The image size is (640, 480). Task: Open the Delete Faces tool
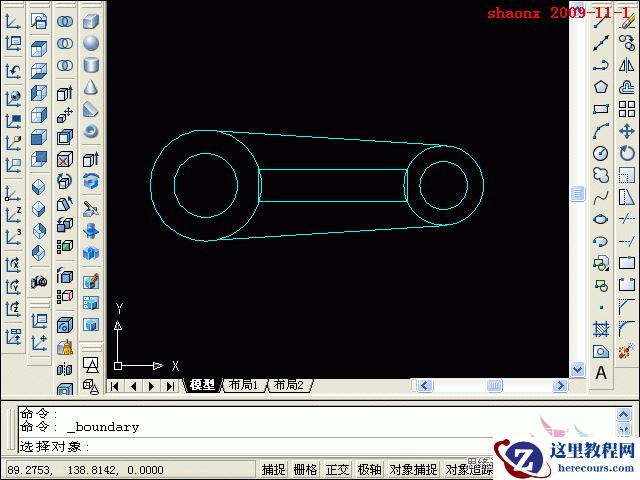coord(65,159)
